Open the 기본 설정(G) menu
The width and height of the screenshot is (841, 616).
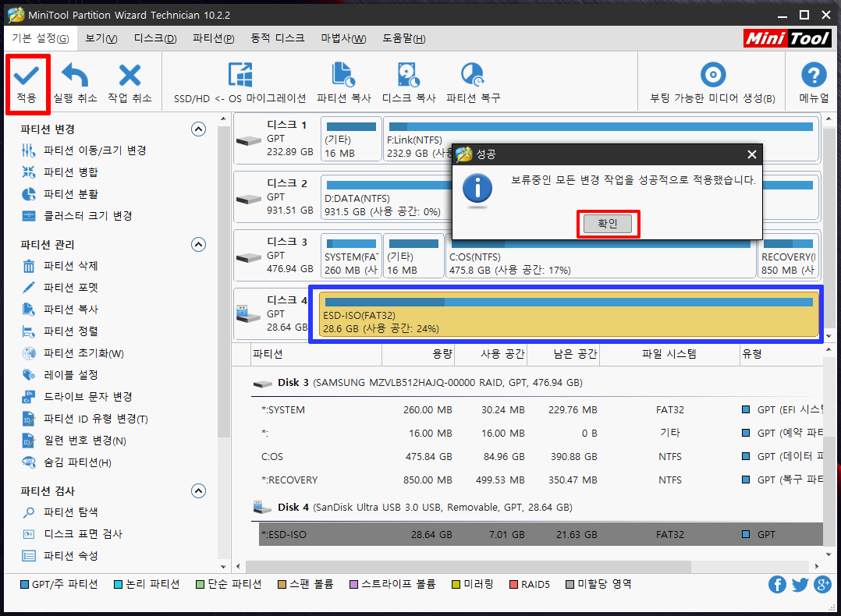[x=41, y=39]
